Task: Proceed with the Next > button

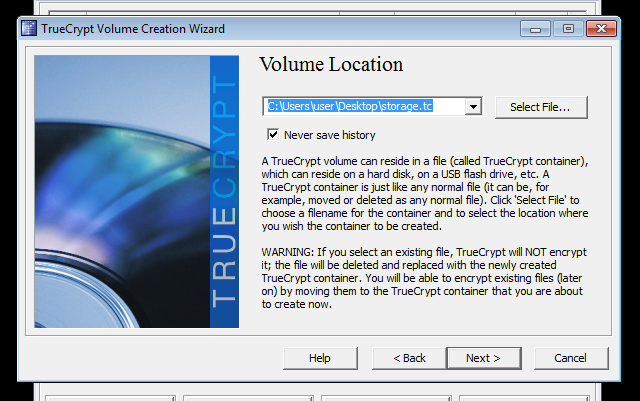Action: [483, 358]
